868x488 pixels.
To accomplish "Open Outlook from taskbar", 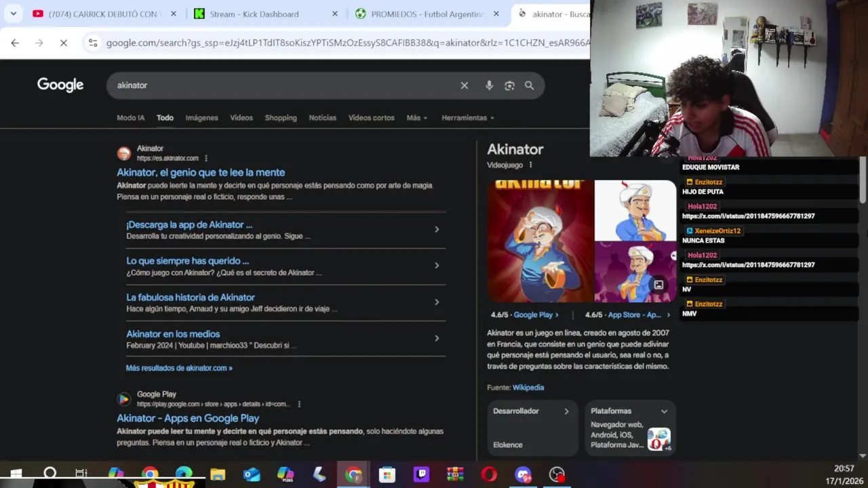I will [x=252, y=474].
